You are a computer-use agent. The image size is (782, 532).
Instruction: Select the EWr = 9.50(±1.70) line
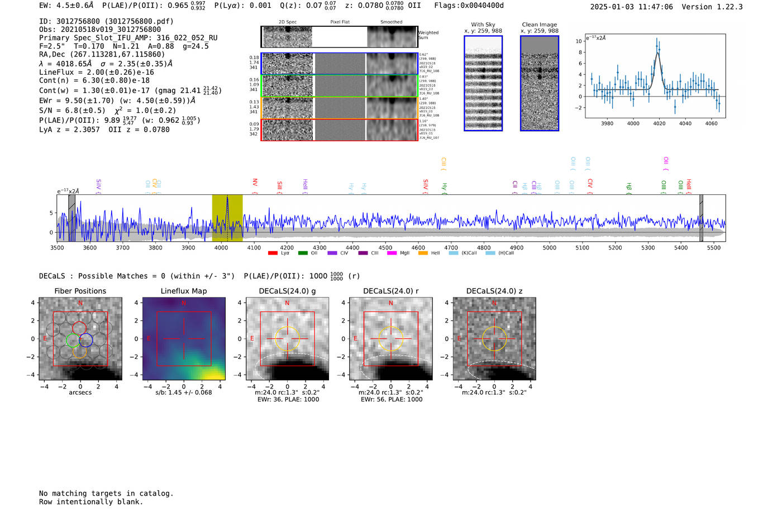(117, 101)
